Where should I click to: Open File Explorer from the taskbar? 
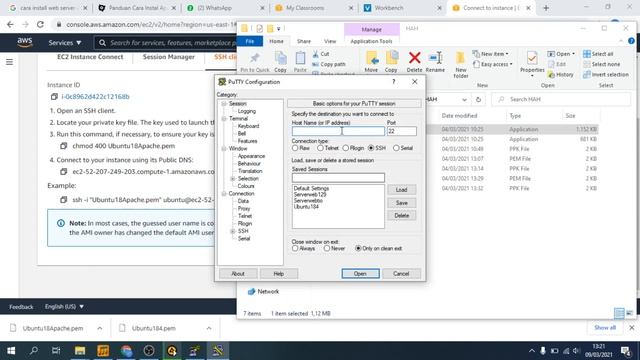point(80,351)
